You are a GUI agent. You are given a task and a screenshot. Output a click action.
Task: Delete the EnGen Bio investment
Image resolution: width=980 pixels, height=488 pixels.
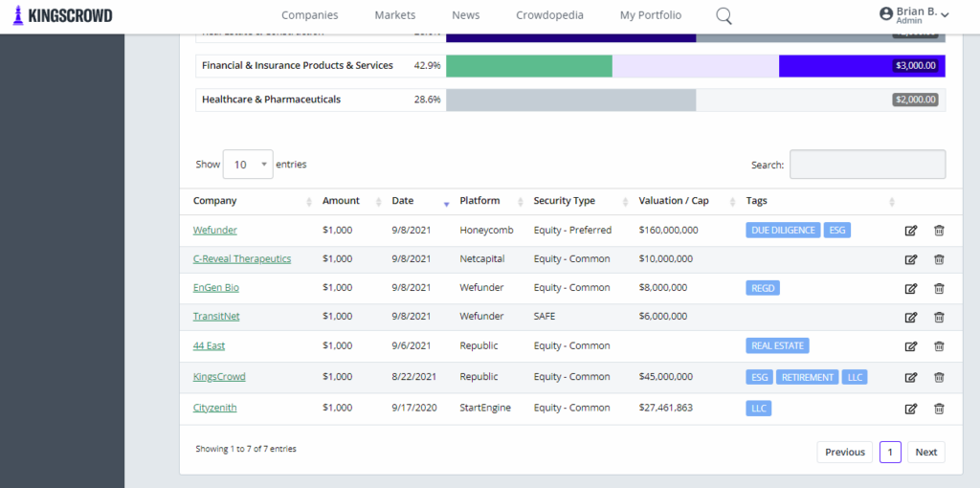(939, 288)
